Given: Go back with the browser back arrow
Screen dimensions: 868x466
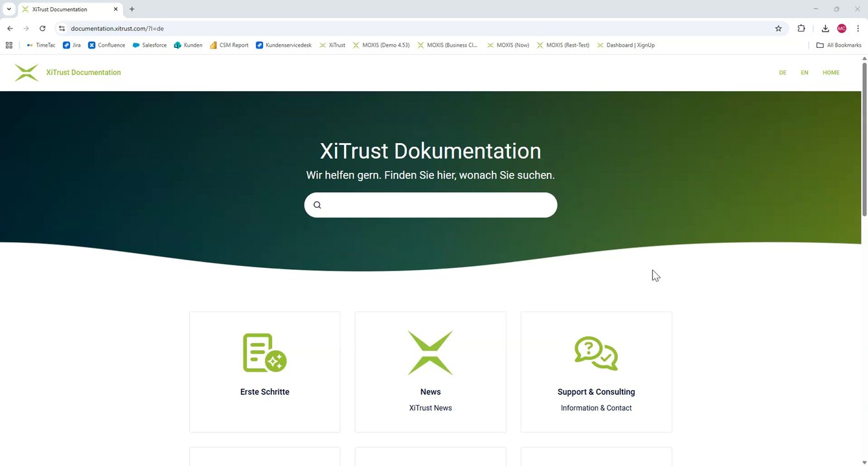Looking at the screenshot, I should (x=10, y=28).
